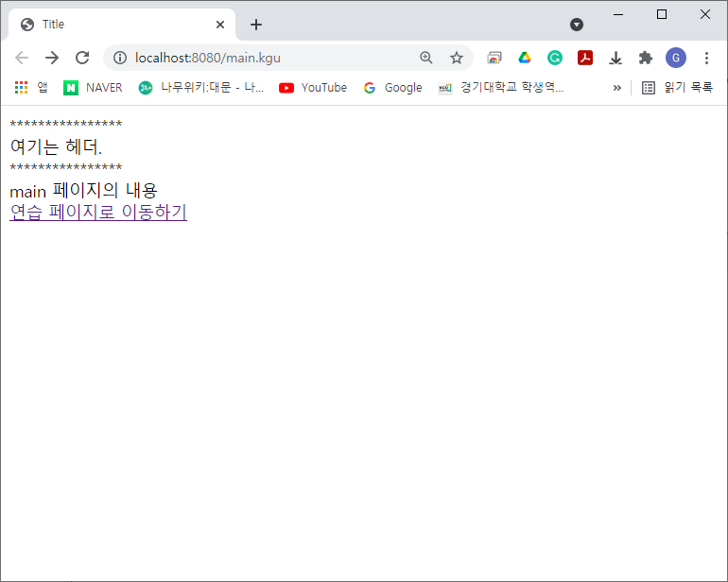Open the 읽기 목록 reading list

pos(677,87)
